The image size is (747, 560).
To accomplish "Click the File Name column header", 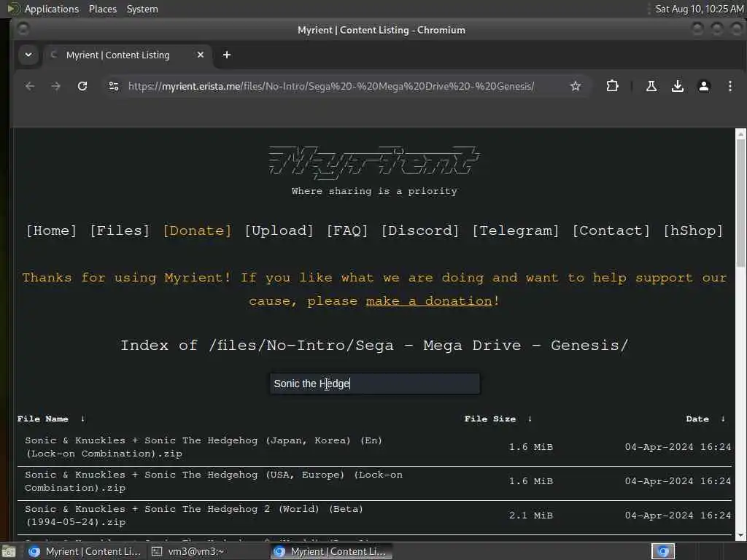I will pyautogui.click(x=43, y=419).
